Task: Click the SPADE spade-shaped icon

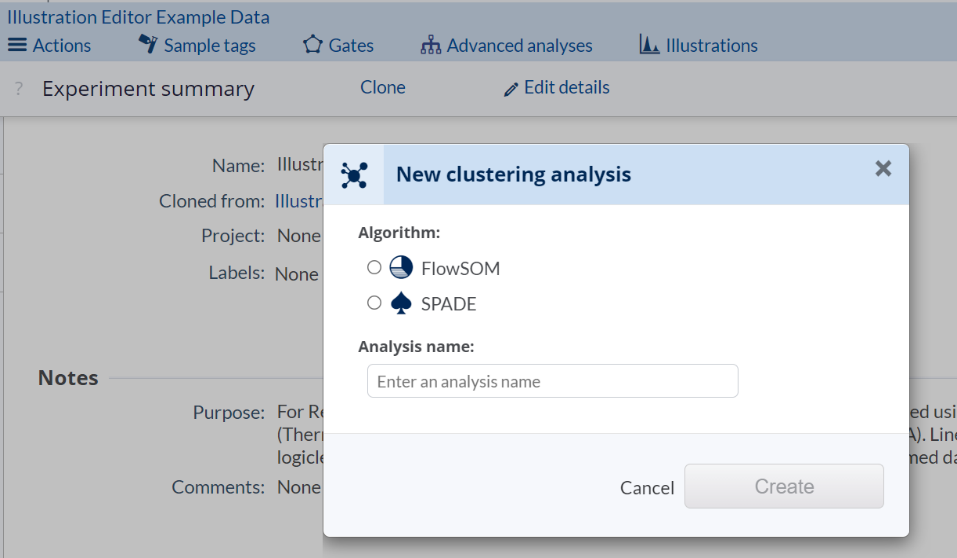Action: click(x=400, y=302)
